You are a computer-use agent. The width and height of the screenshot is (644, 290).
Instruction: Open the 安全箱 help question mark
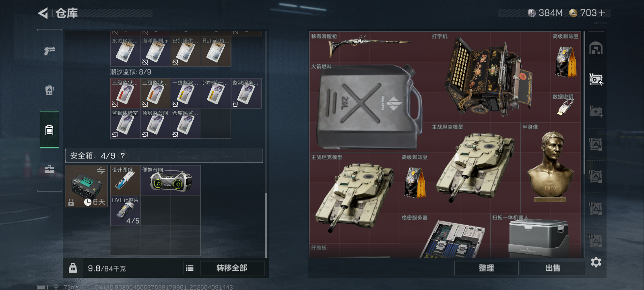tap(123, 155)
